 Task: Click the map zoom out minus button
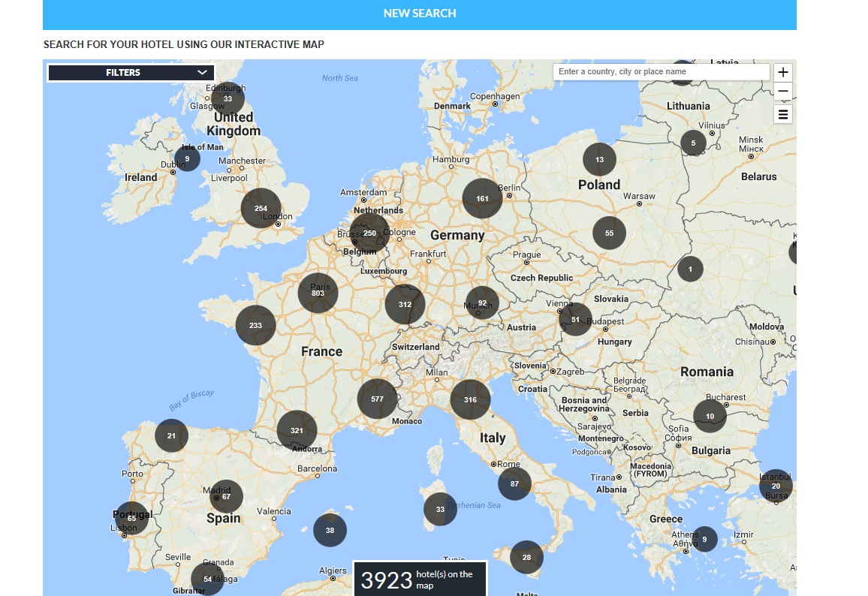tap(783, 92)
